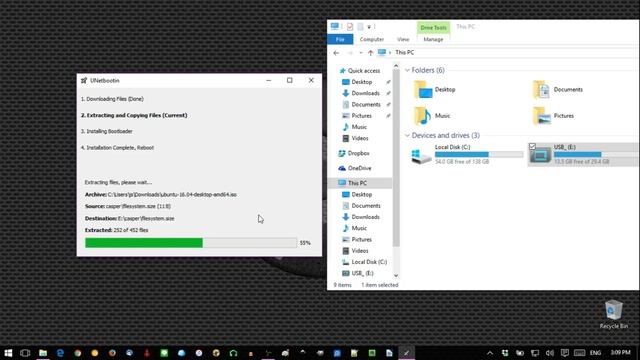Select the USB_ (E:) drive icon

pyautogui.click(x=540, y=155)
